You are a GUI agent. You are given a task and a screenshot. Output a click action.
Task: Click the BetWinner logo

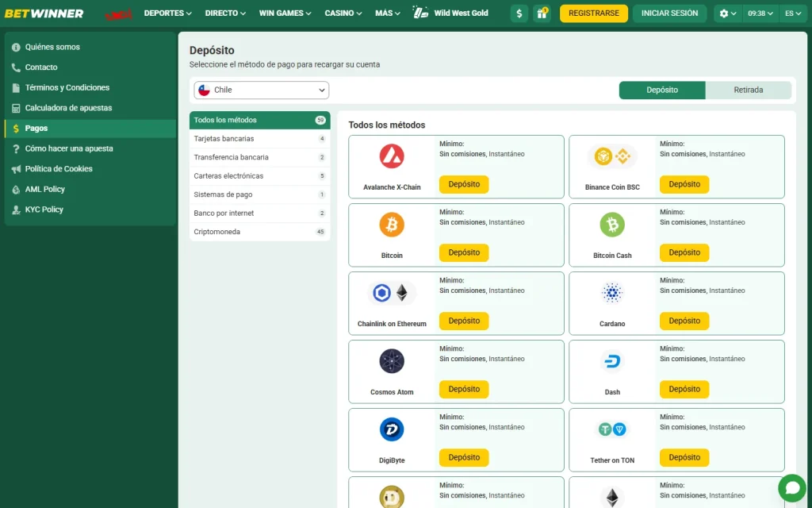point(44,13)
